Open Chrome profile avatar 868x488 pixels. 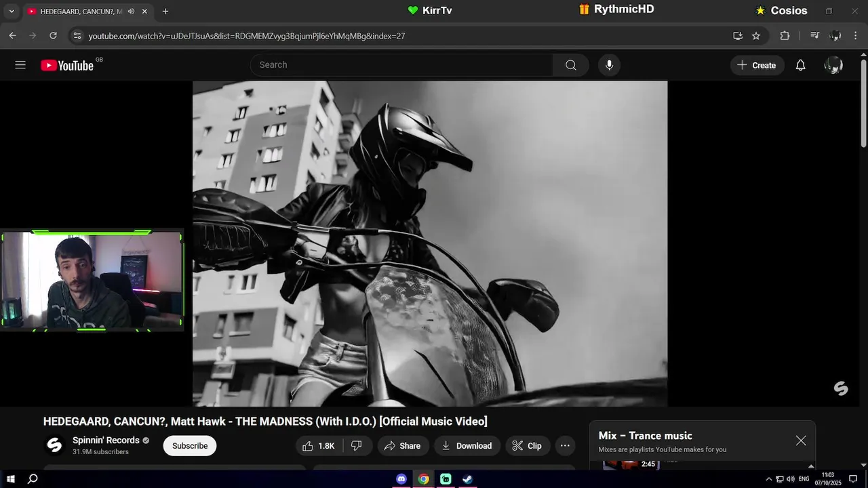[x=835, y=35]
